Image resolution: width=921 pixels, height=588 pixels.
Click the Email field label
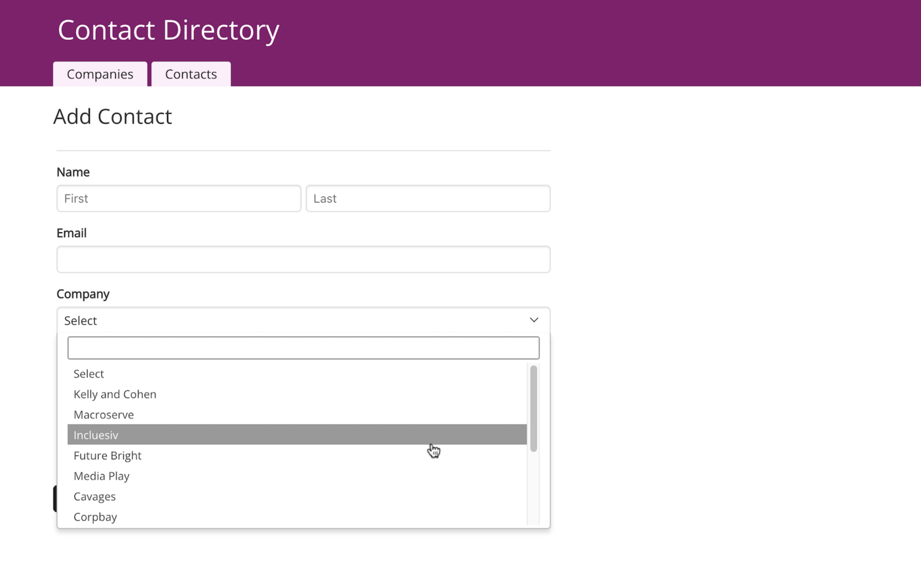(71, 233)
